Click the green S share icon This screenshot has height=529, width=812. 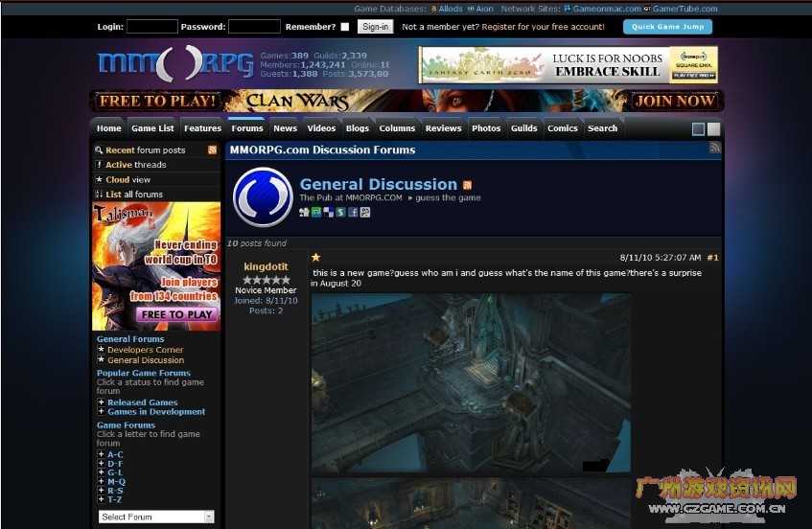coord(340,212)
